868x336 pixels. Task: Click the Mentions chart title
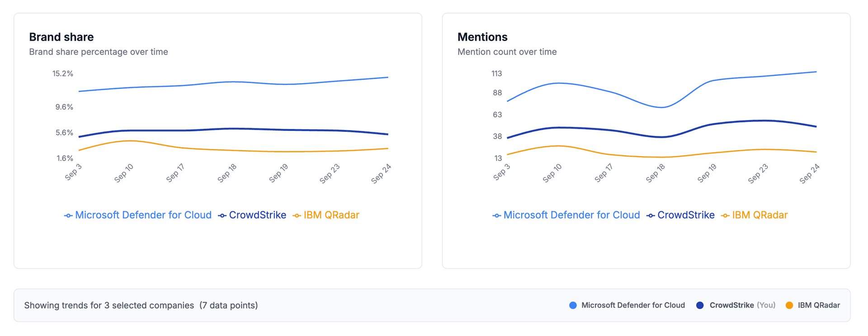point(482,37)
